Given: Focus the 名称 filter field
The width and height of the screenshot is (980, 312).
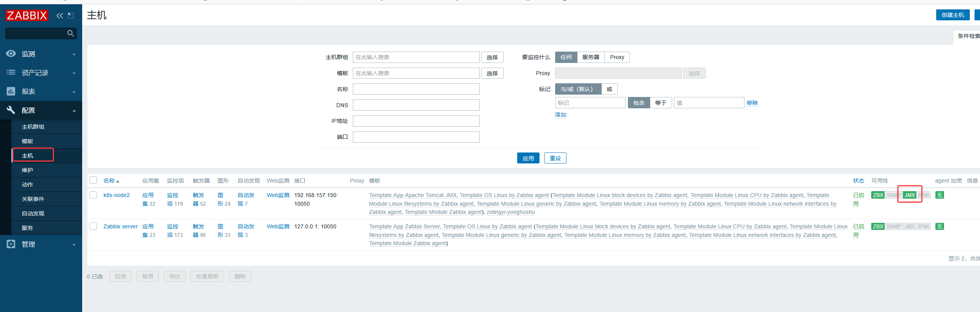Looking at the screenshot, I should point(416,89).
